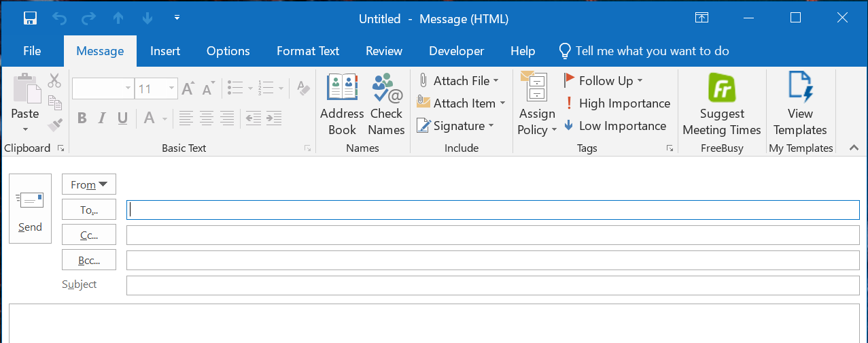Viewport: 868px width, 343px height.
Task: Toggle Bold formatting
Action: point(82,118)
